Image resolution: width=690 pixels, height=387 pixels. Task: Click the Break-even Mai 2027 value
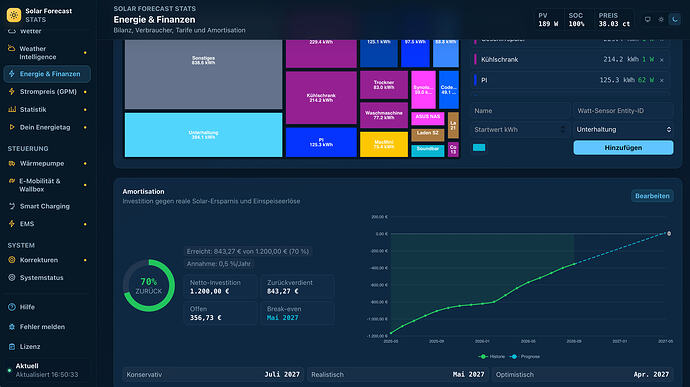283,318
